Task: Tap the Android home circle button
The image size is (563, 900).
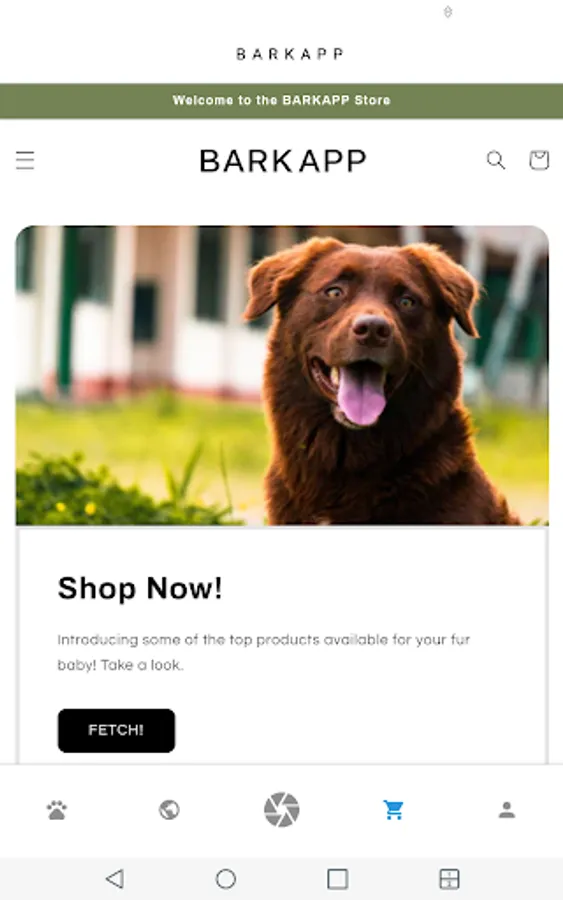Action: pos(226,878)
